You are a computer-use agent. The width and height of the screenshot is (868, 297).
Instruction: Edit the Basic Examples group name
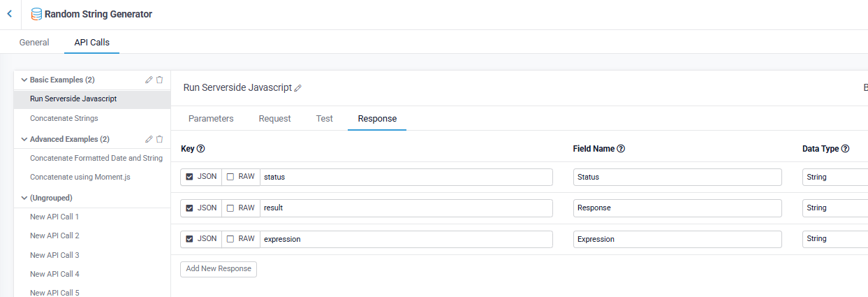pos(149,80)
